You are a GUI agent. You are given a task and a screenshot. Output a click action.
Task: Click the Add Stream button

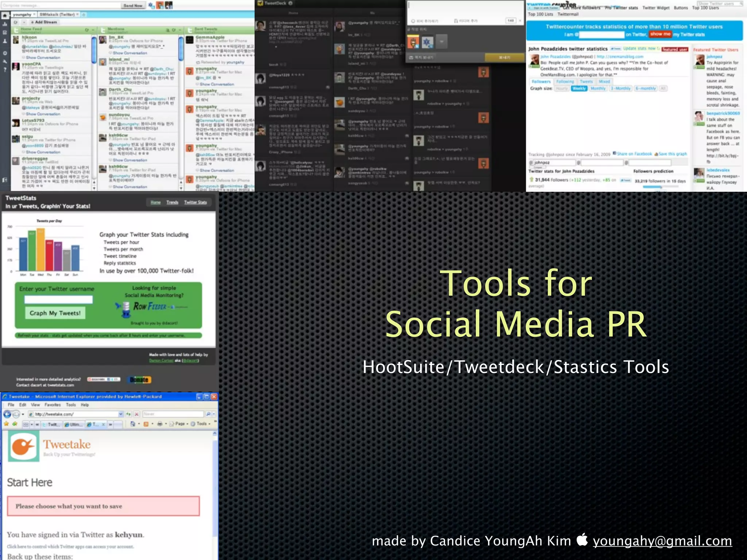[44, 22]
